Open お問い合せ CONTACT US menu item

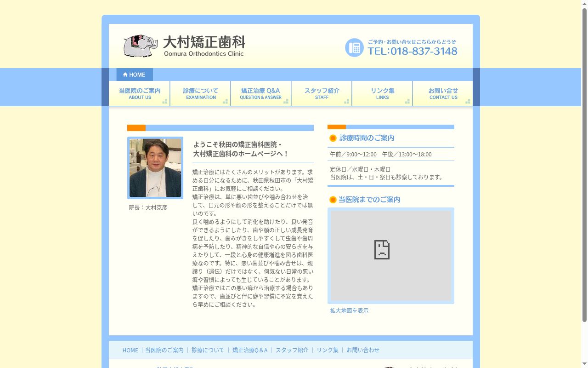tap(443, 93)
